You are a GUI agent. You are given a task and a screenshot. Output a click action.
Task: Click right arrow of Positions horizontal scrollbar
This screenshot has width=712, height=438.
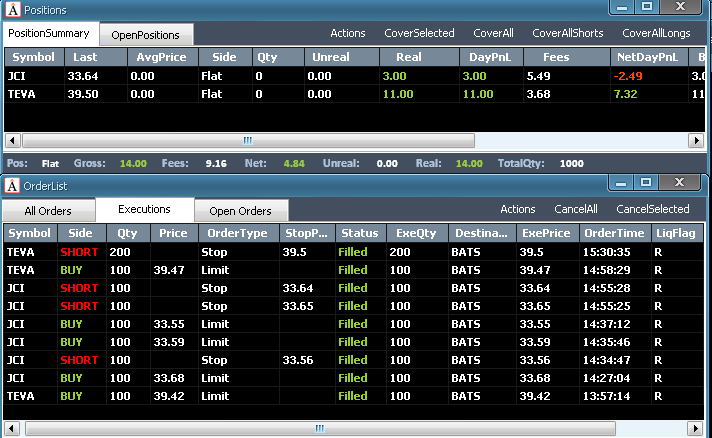tap(696, 141)
